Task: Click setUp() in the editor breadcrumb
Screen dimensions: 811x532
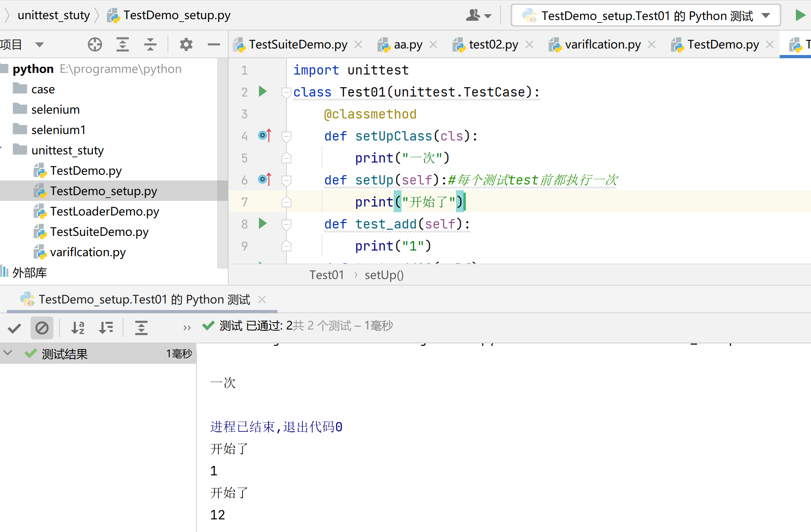Action: point(384,275)
